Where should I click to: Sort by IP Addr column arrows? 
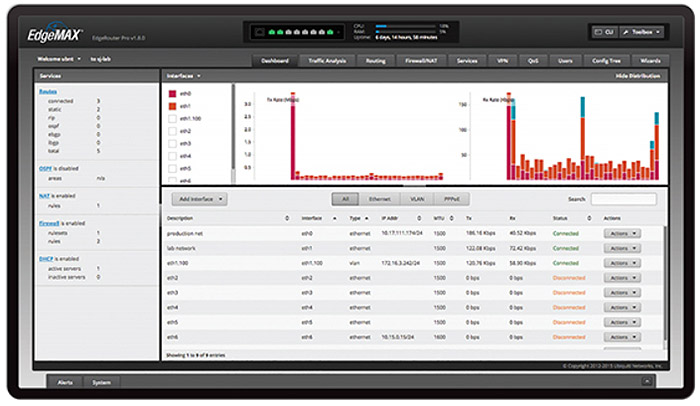[x=419, y=218]
